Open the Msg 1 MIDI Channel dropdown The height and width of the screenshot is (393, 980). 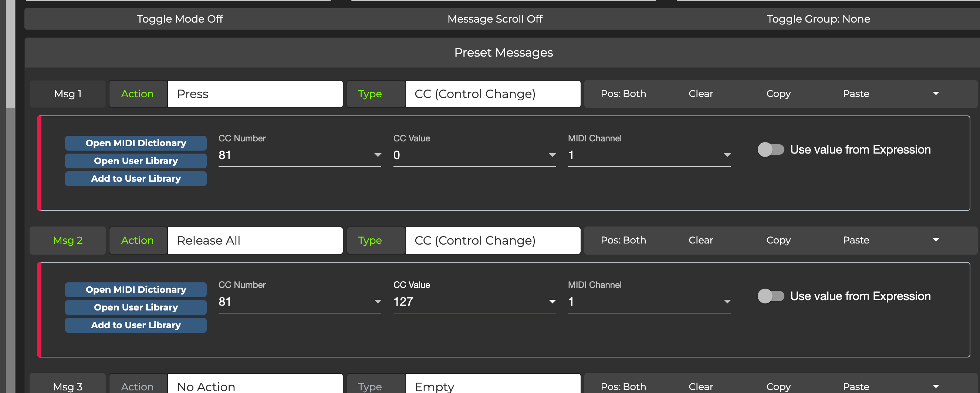(727, 155)
